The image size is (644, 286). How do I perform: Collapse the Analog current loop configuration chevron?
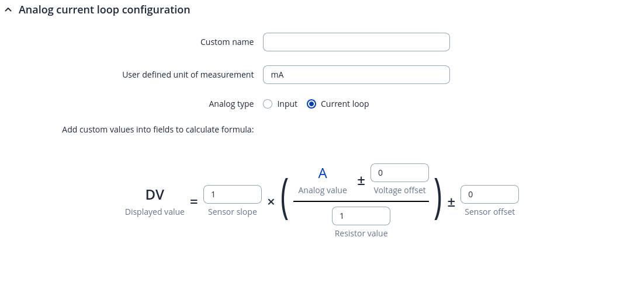8,11
